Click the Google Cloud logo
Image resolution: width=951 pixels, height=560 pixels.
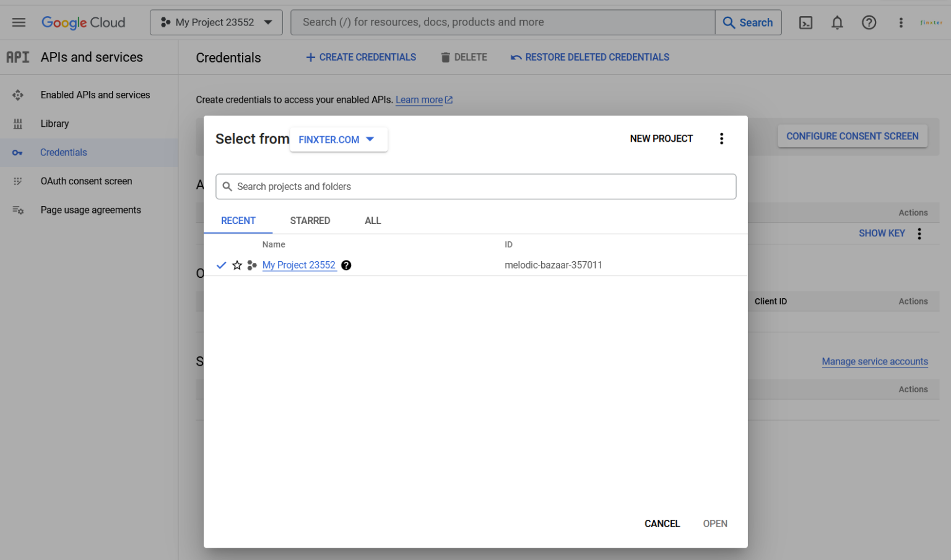point(83,22)
